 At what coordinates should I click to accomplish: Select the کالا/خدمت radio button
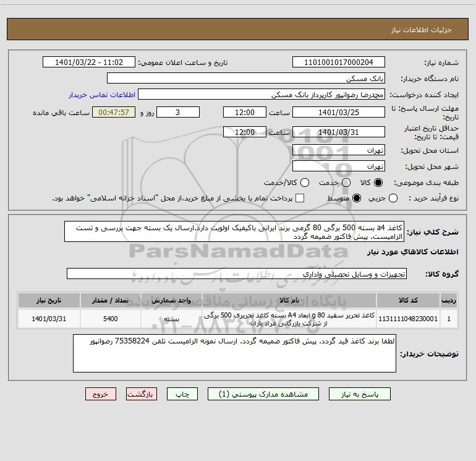(305, 183)
